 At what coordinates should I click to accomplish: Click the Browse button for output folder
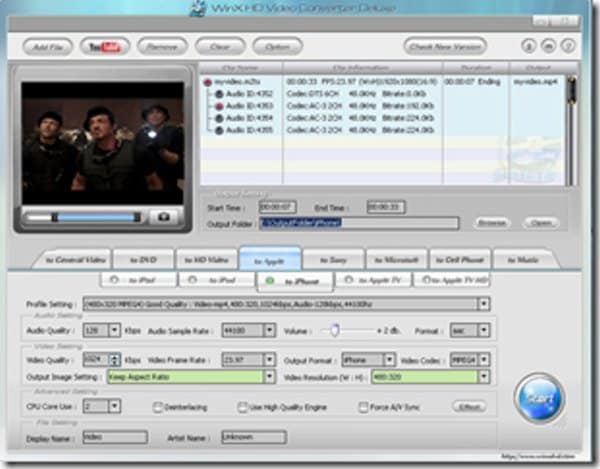[492, 223]
